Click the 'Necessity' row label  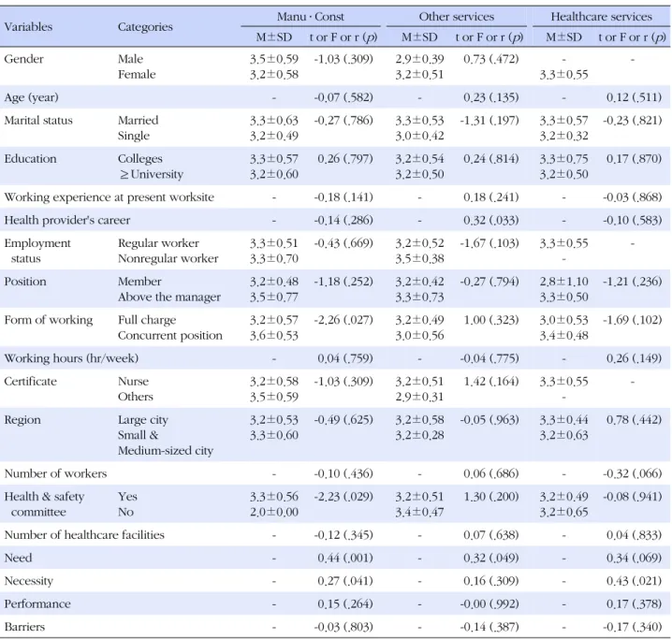tap(29, 581)
